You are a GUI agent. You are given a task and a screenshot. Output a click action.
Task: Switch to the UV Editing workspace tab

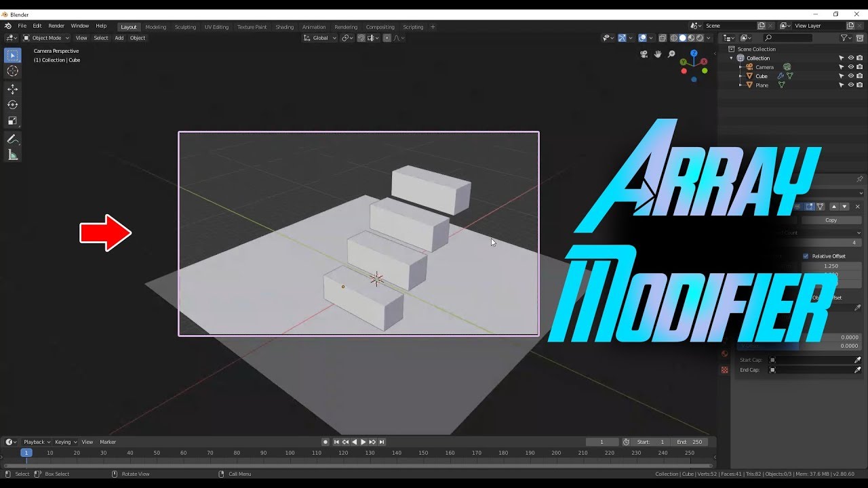coord(216,27)
